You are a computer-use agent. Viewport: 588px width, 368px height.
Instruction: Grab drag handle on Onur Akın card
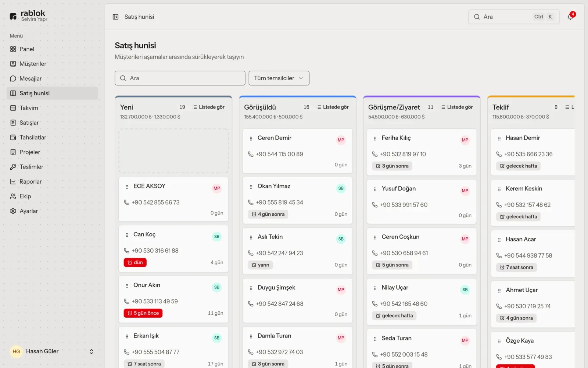tap(127, 286)
